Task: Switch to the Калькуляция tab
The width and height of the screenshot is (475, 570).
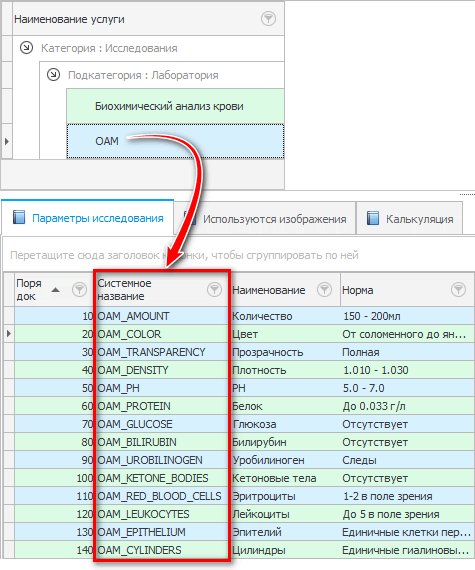Action: click(410, 219)
